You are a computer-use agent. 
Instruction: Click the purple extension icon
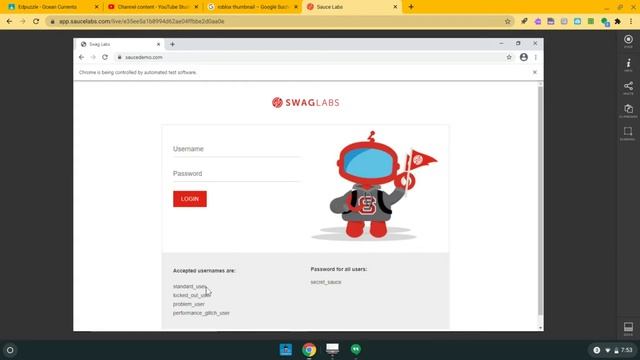(x=538, y=21)
